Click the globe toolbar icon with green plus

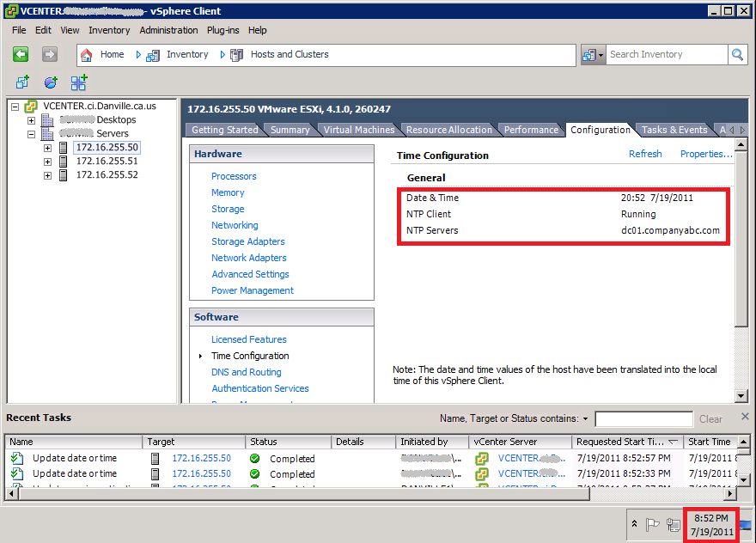[x=50, y=82]
